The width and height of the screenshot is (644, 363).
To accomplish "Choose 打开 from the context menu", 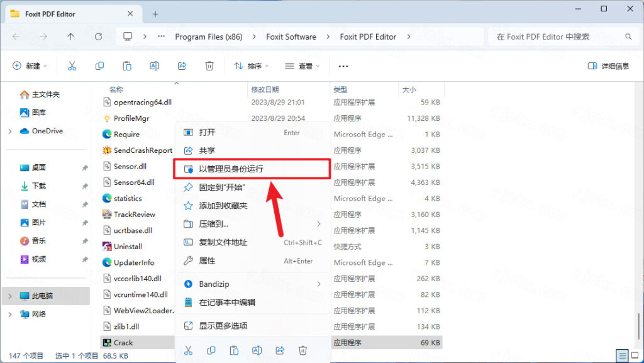I will click(253, 132).
